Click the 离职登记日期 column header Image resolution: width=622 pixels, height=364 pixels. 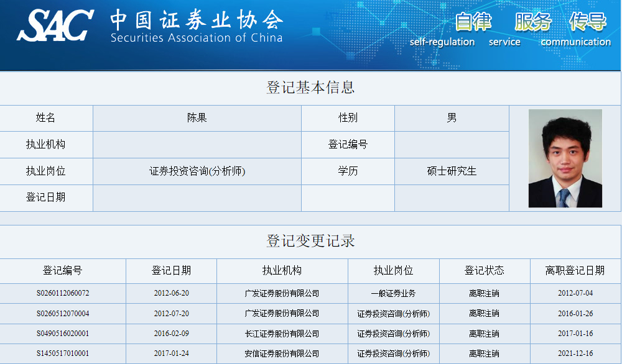[x=575, y=271]
